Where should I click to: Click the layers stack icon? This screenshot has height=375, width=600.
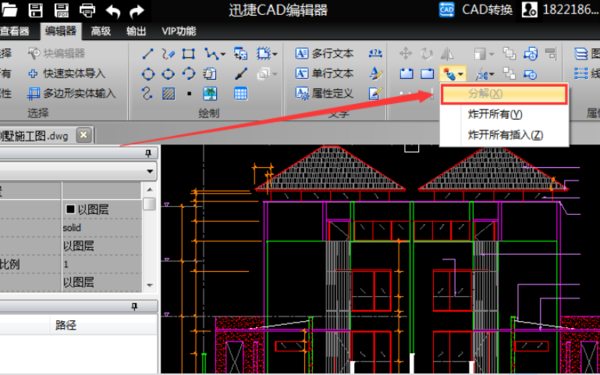pyautogui.click(x=581, y=54)
